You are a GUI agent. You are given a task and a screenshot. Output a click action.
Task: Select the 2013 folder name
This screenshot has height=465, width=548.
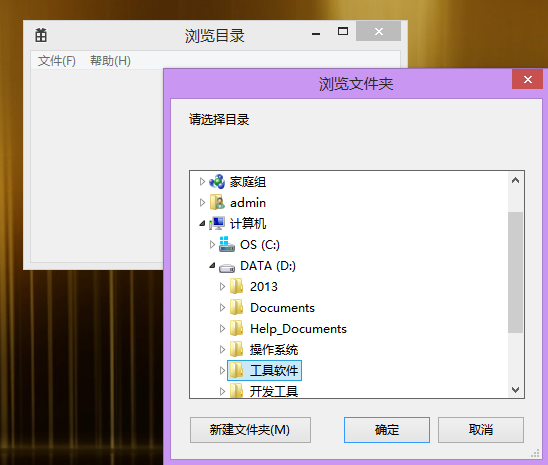(x=264, y=286)
